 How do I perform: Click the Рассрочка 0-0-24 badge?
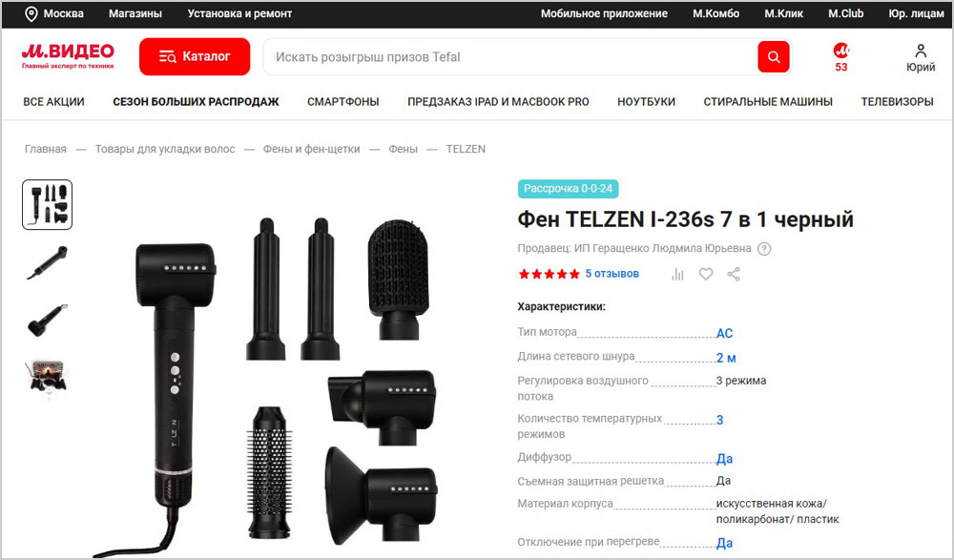(x=569, y=189)
